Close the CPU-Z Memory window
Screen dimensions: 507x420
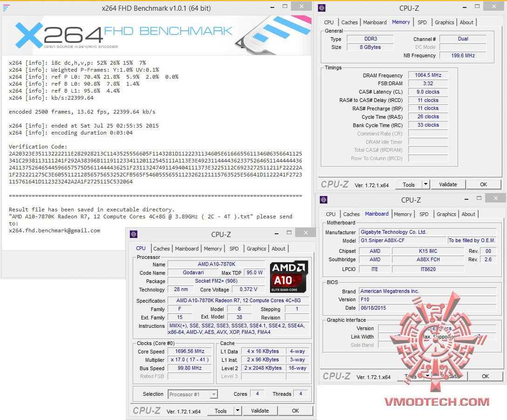coord(494,6)
